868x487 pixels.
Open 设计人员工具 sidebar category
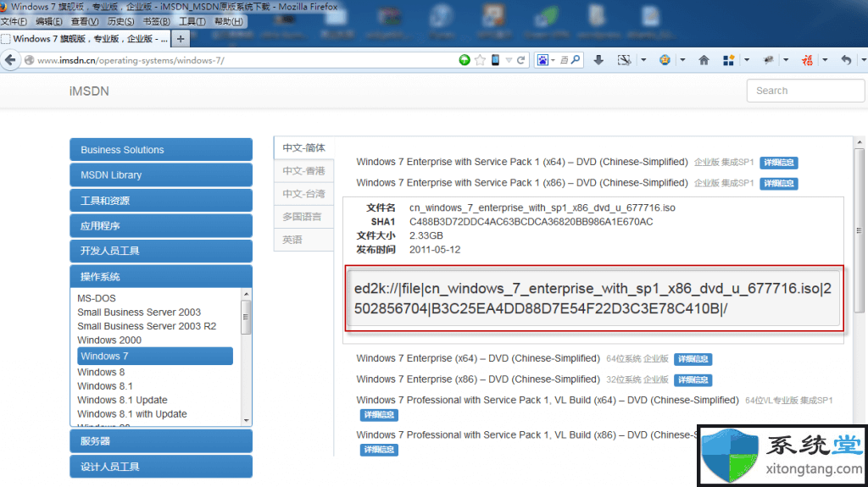(x=161, y=467)
